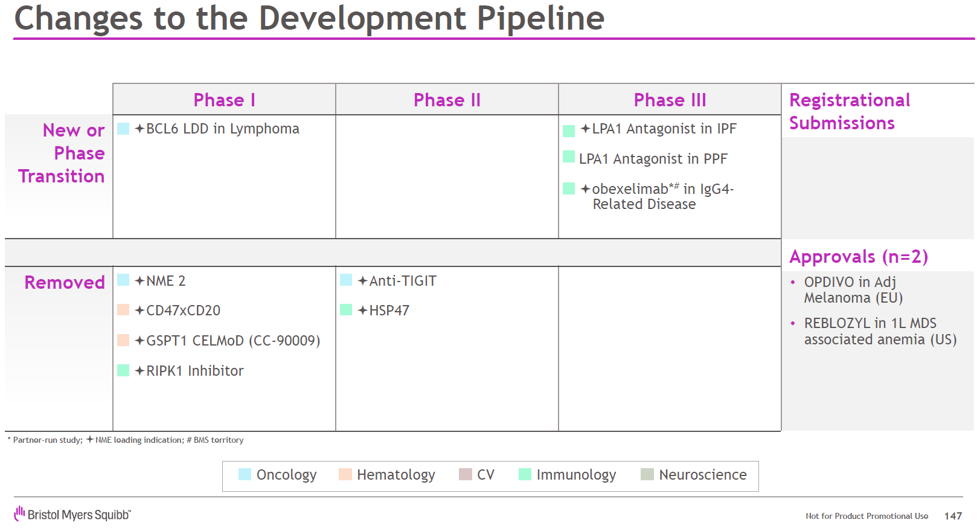Click the star icon before BCL6 LDD
The height and width of the screenshot is (531, 980).
tap(139, 129)
